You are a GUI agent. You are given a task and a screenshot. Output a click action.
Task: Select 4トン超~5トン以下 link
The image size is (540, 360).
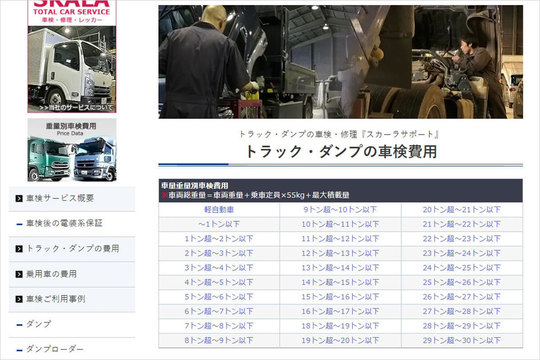click(219, 282)
